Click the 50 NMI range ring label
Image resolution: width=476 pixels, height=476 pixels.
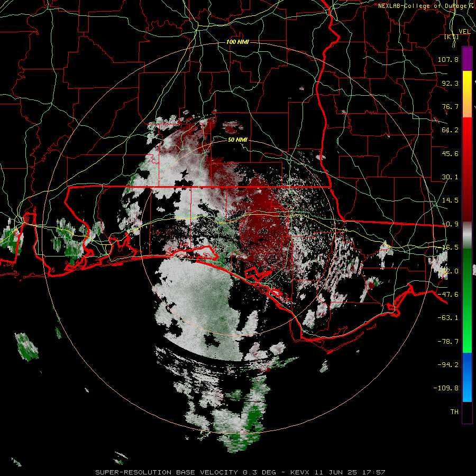coord(237,140)
